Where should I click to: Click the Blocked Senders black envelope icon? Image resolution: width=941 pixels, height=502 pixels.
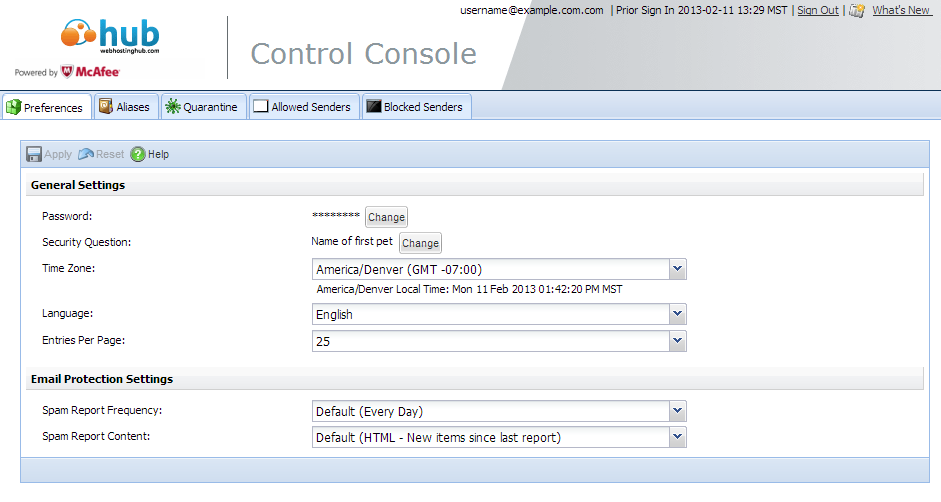373,107
